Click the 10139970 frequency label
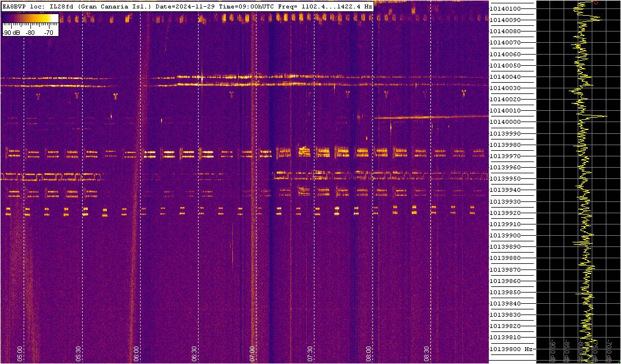The width and height of the screenshot is (621, 364). pyautogui.click(x=505, y=156)
